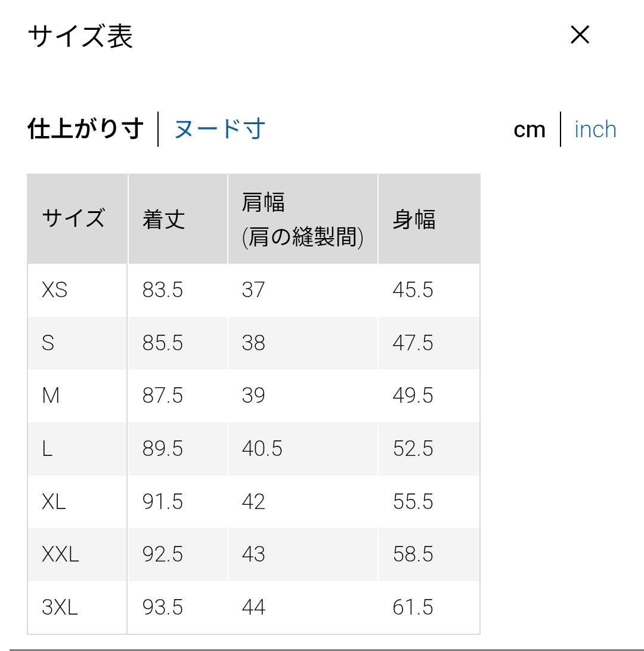Viewport: 644px width, 651px height.
Task: Click the 87.5 length value for M
Action: tap(162, 396)
